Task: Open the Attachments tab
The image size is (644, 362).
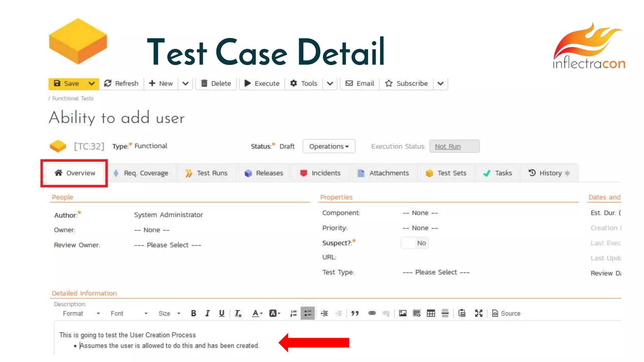Action: (383, 173)
